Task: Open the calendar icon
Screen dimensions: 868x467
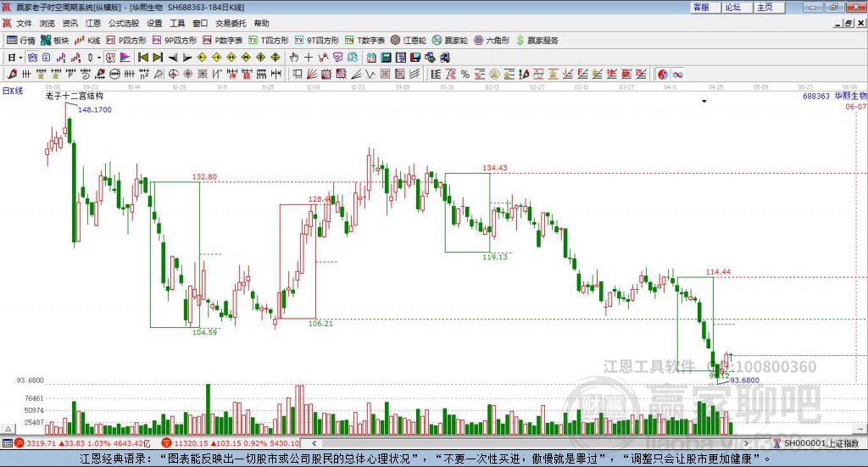Action: (371, 58)
